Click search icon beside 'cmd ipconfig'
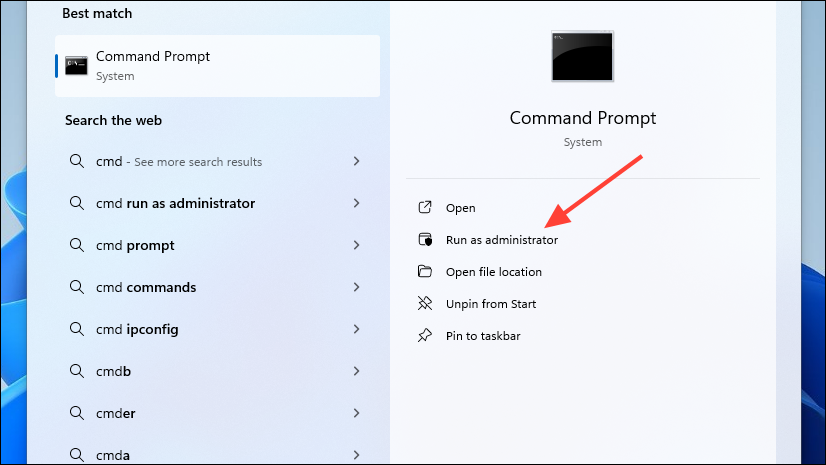This screenshot has height=465, width=826. click(x=77, y=329)
